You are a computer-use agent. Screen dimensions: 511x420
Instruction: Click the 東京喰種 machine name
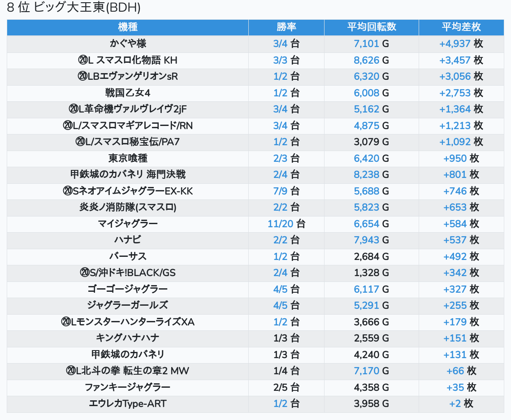(128, 158)
